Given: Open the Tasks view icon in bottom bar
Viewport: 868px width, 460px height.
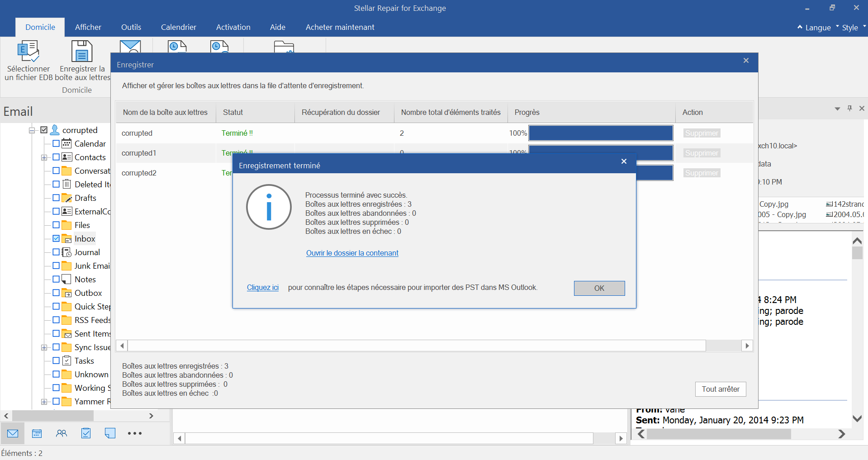Looking at the screenshot, I should click(x=86, y=433).
